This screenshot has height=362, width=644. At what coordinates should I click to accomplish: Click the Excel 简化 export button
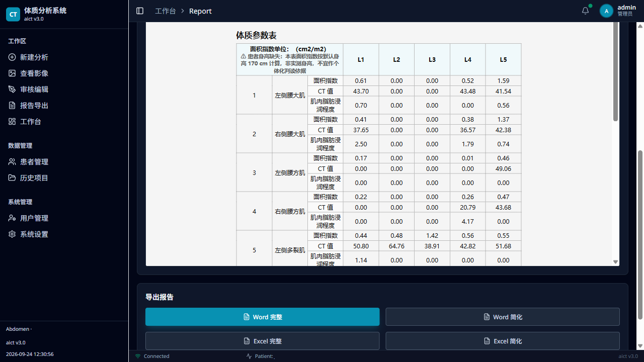click(x=503, y=341)
